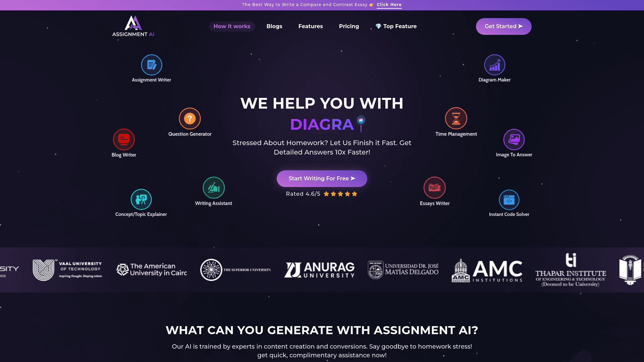Click the Instant Code Solver icon
Viewport: 644px width, 362px height.
click(509, 199)
